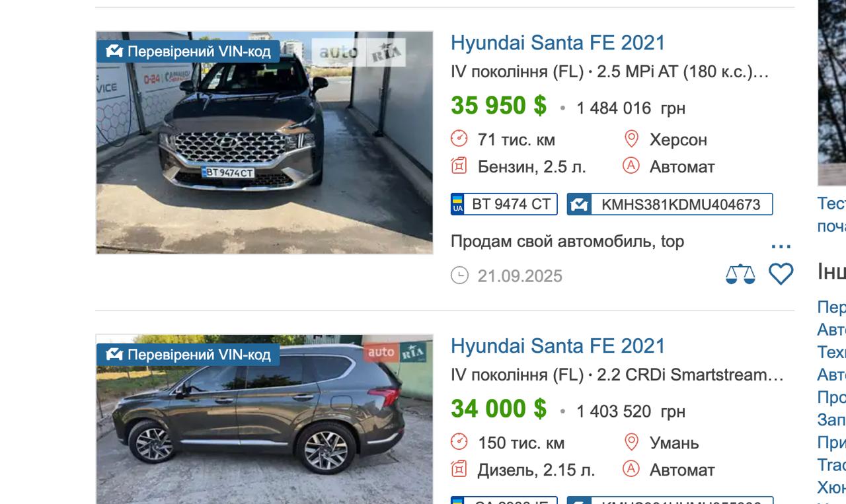Viewport: 846px width, 504px height.
Task: Click location pin icon next to Умань
Action: tap(631, 442)
